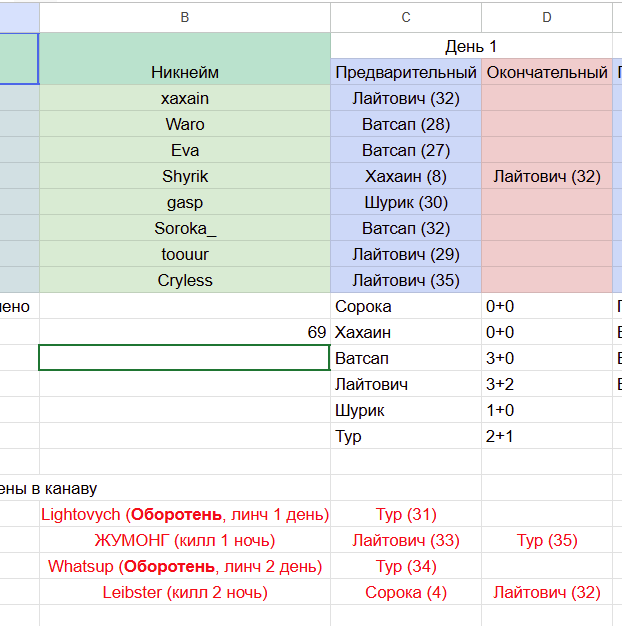Click the Lightovych Оборотень red cell

point(185,514)
